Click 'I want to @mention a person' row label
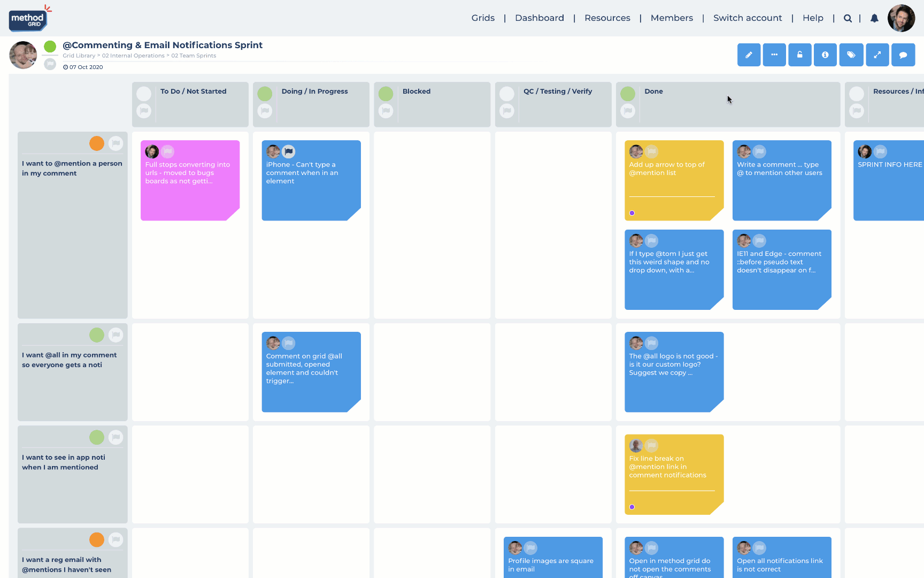This screenshot has width=924, height=578. tap(72, 169)
